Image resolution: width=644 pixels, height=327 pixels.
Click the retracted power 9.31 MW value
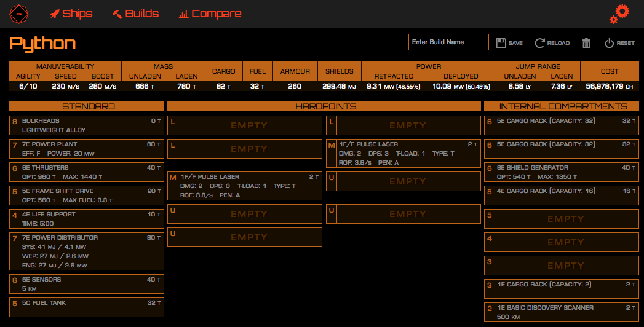(x=394, y=86)
